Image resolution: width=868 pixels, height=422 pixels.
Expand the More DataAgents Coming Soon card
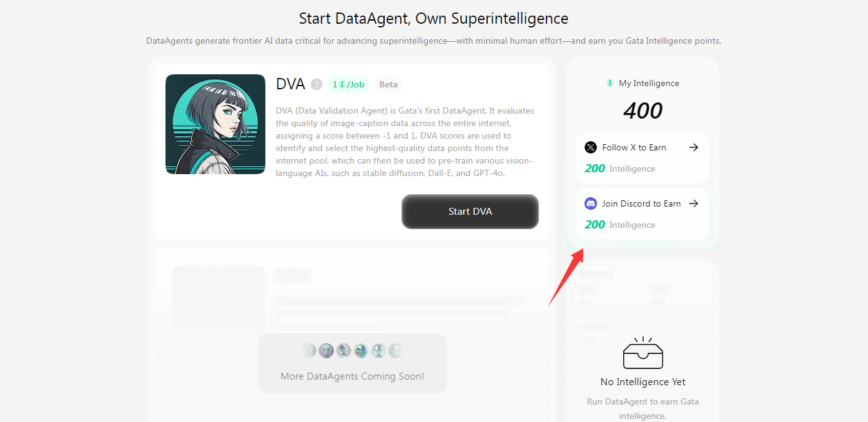[352, 363]
